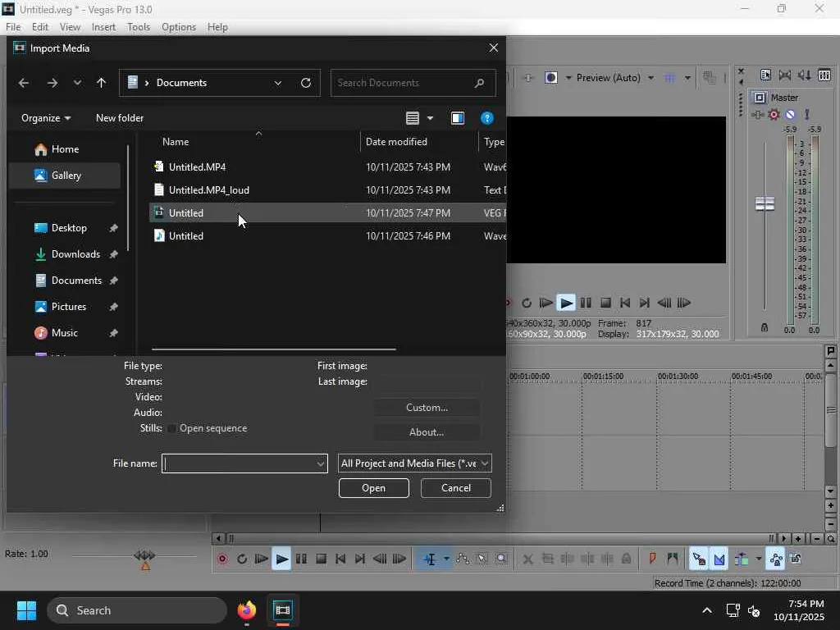Open the All Project and Media Files filter
Viewport: 840px width, 630px height.
414,464
